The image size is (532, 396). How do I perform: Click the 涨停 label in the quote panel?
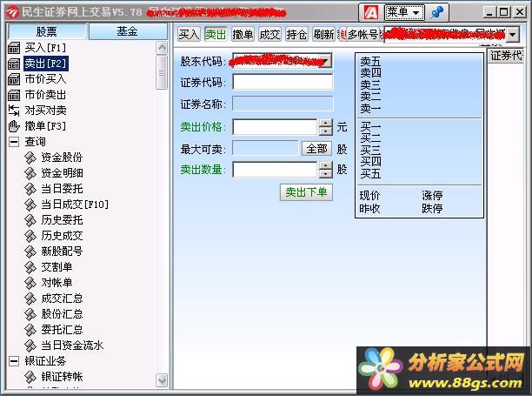(x=432, y=196)
